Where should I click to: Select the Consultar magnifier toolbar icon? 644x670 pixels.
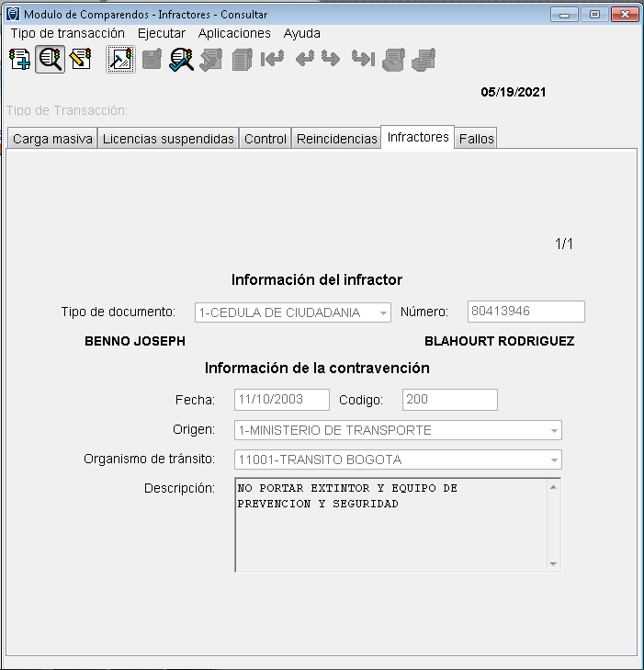(x=51, y=60)
